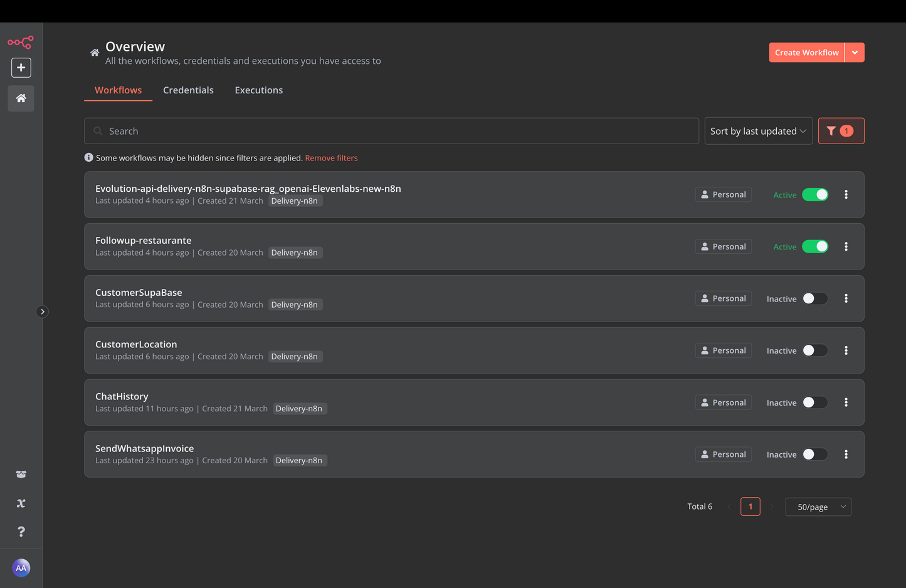Screen dimensions: 906x588
Task: Expand the collapsed left sidebar with the chevron
Action: tap(43, 311)
